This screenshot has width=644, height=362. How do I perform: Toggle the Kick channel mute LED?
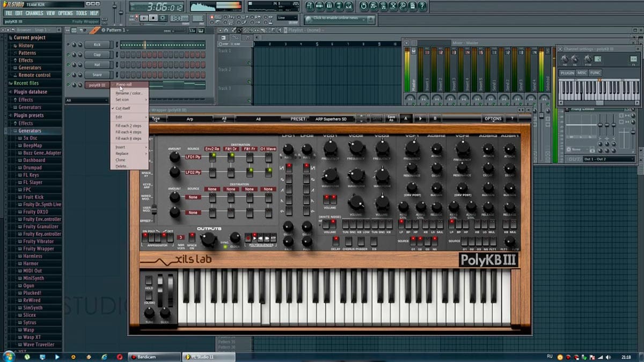[69, 45]
